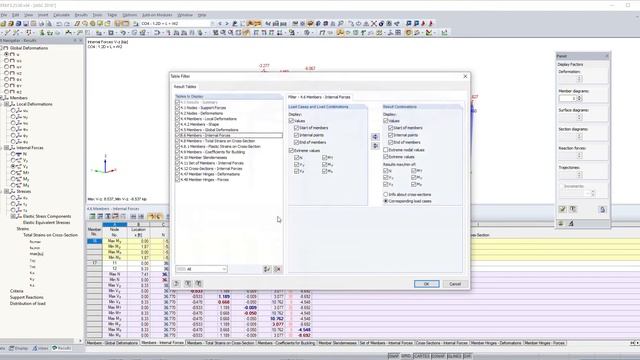This screenshot has height=360, width=640.
Task: Click the rightmost icon in the Panel's icon row
Action: coord(602,209)
